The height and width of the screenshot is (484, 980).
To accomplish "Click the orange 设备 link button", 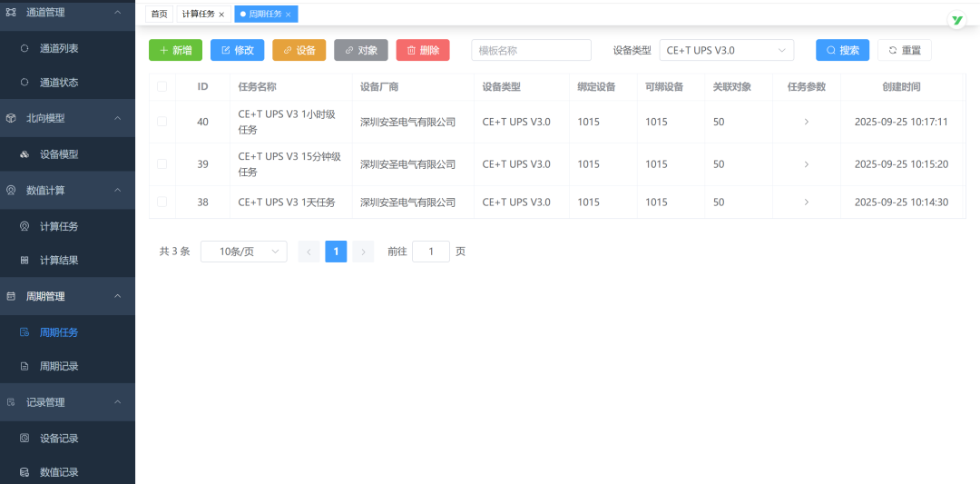I will click(x=299, y=51).
